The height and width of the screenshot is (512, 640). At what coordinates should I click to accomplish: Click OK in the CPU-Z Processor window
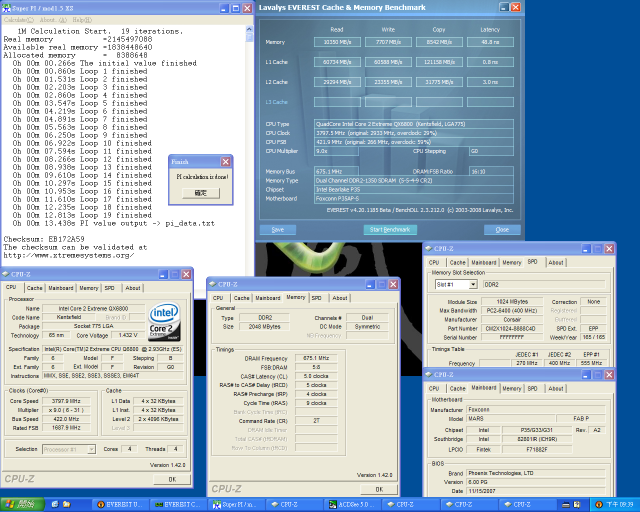[x=172, y=479]
